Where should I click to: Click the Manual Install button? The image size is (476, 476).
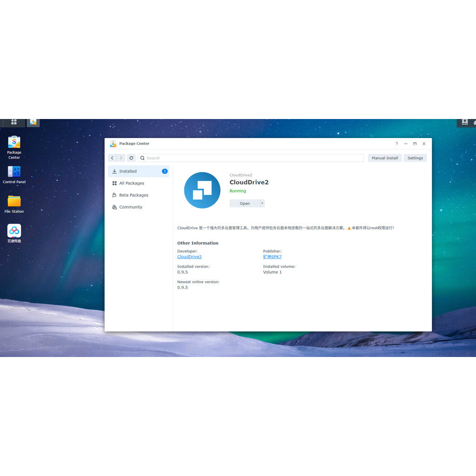(384, 158)
